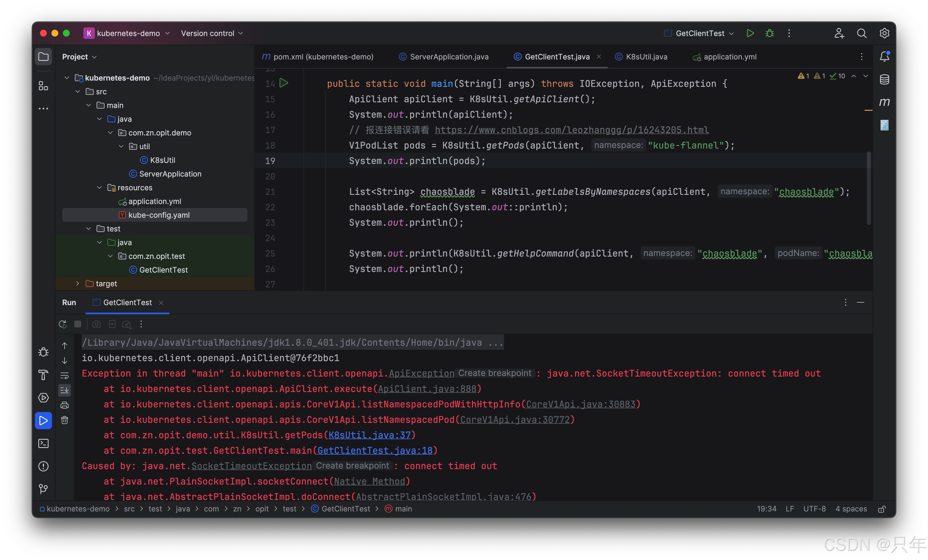This screenshot has height=560, width=928.
Task: Open the Notifications bell panel
Action: click(884, 57)
